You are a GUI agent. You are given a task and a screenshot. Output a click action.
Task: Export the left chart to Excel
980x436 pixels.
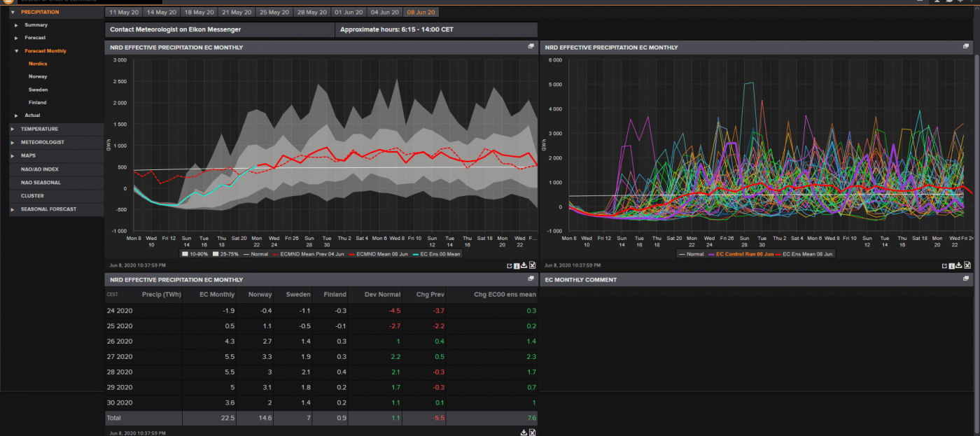point(532,265)
